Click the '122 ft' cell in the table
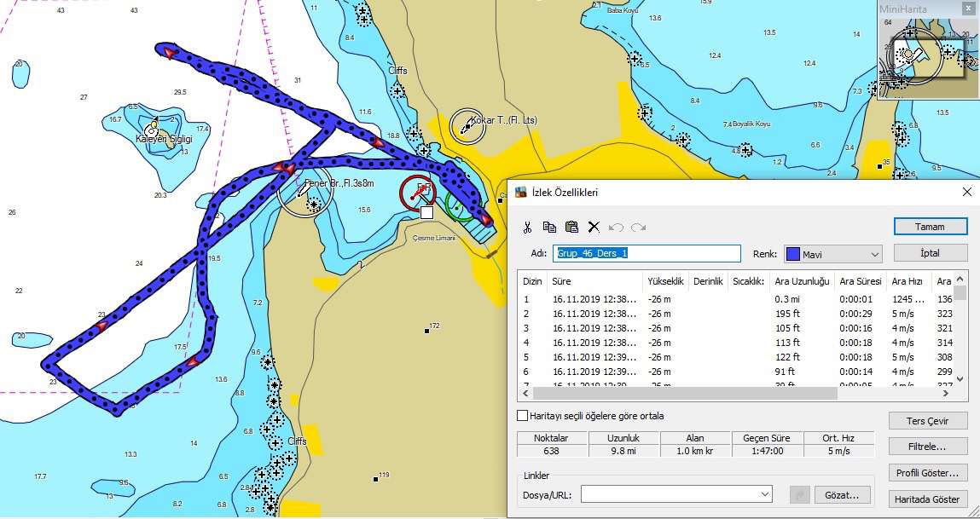This screenshot has height=519, width=980. 787,357
